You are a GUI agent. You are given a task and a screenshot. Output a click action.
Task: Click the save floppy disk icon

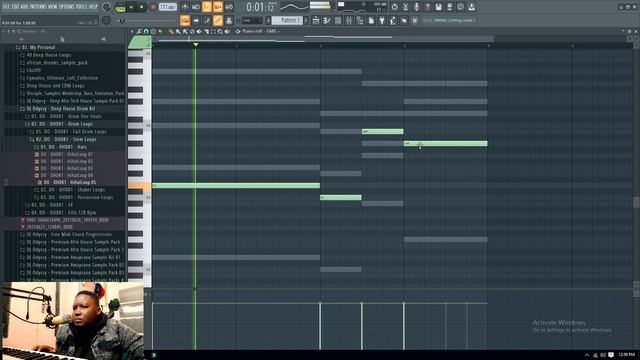point(438,7)
